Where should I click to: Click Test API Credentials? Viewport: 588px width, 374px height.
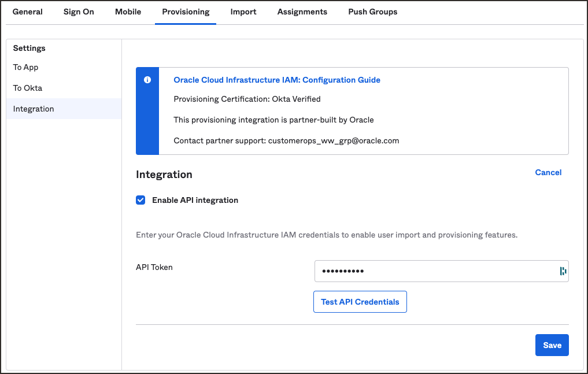(360, 301)
